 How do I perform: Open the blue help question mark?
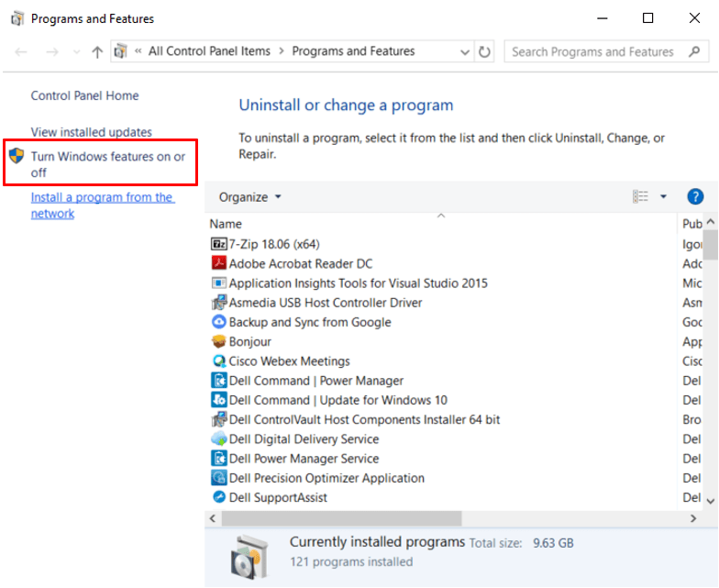click(x=695, y=196)
